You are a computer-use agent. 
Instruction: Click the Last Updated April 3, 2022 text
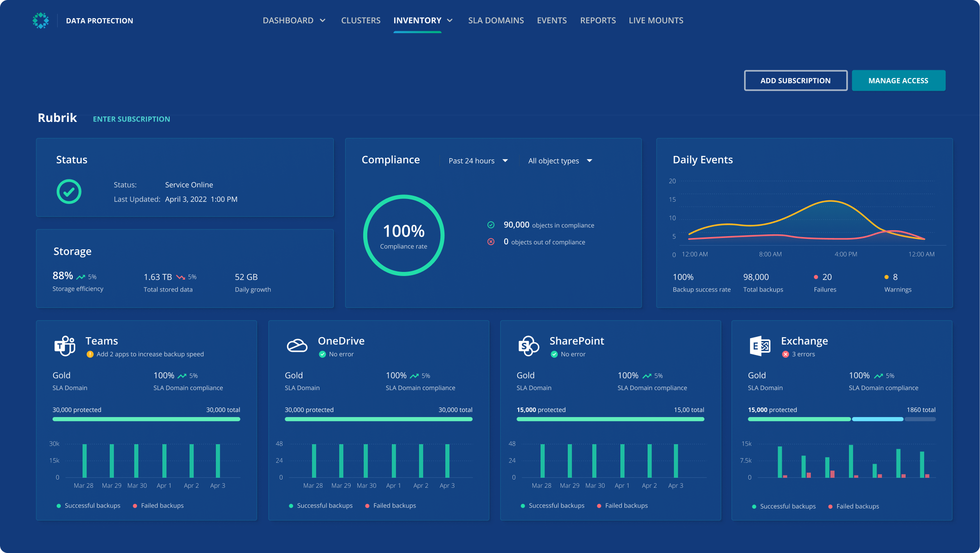(x=176, y=199)
